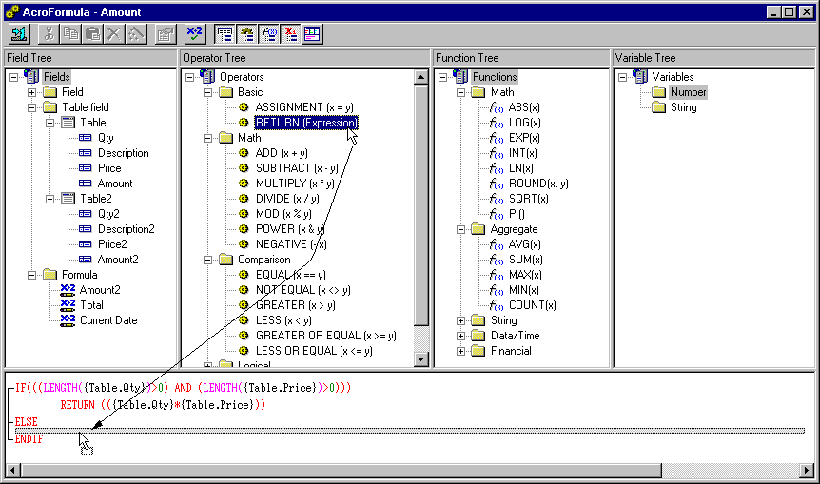Expand the Field folder in Field Tree

click(32, 92)
